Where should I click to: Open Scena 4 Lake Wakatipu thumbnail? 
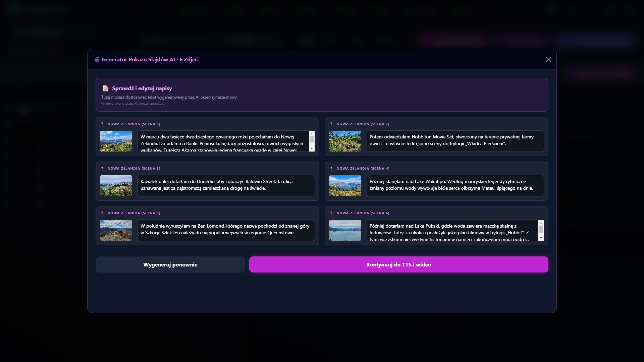345,186
